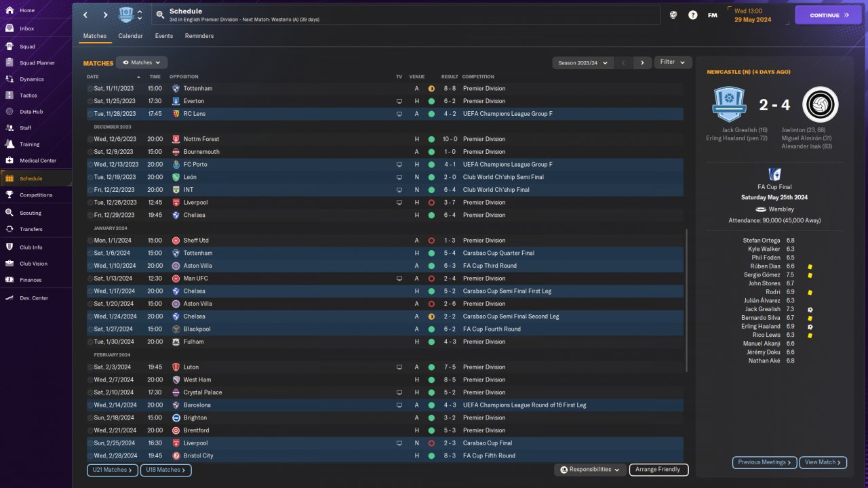Image resolution: width=868 pixels, height=488 pixels.
Task: Open Scouting in the sidebar
Action: [9, 213]
